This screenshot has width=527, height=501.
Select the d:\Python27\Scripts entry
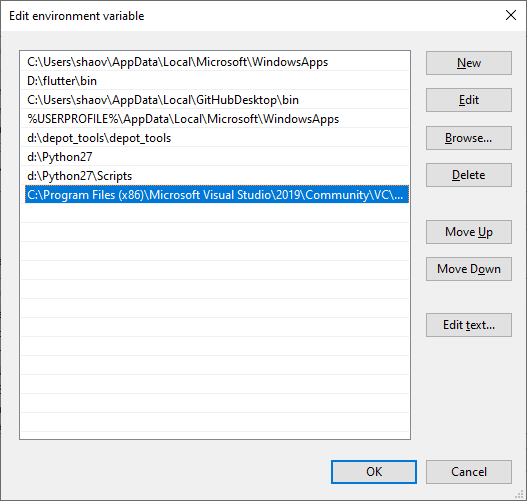(217, 176)
